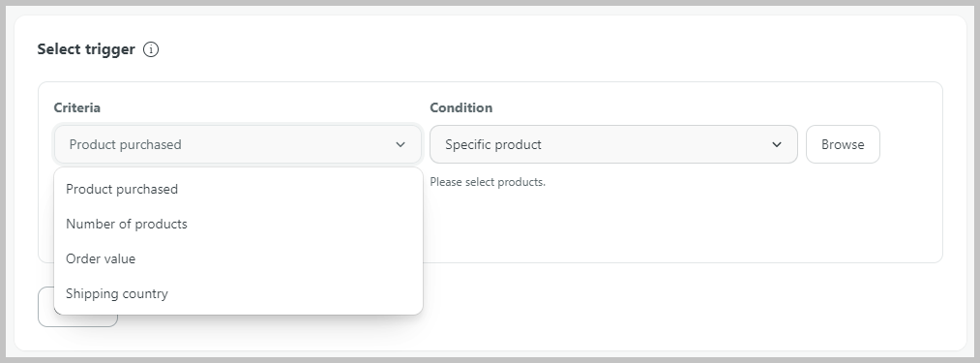Click the Criteria field label
The height and width of the screenshot is (363, 980).
(x=76, y=107)
